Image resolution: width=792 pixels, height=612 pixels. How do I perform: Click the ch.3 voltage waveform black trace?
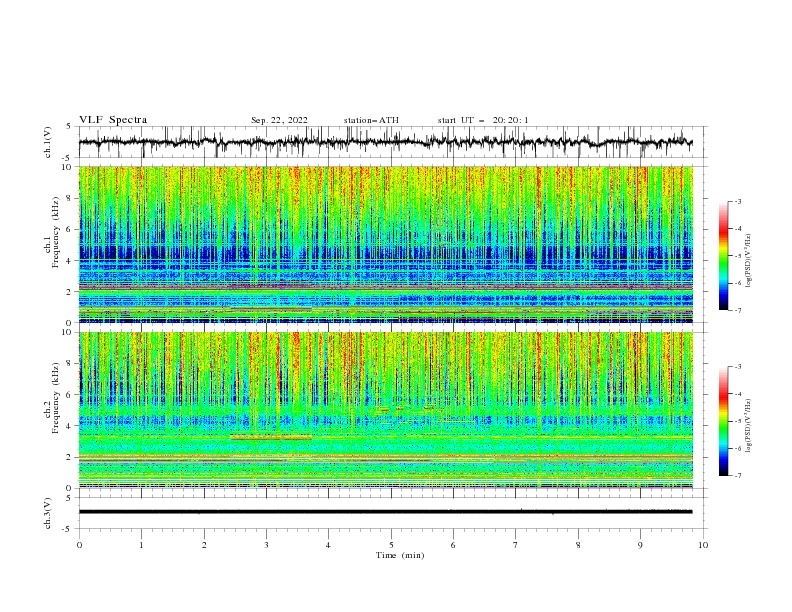coord(386,512)
